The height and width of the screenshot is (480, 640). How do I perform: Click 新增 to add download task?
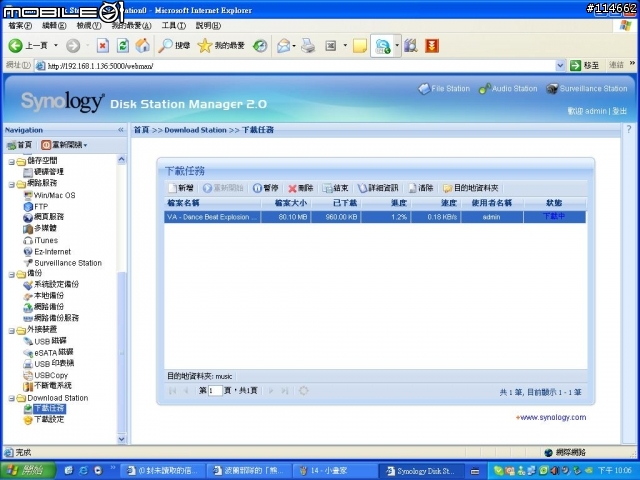click(x=181, y=188)
